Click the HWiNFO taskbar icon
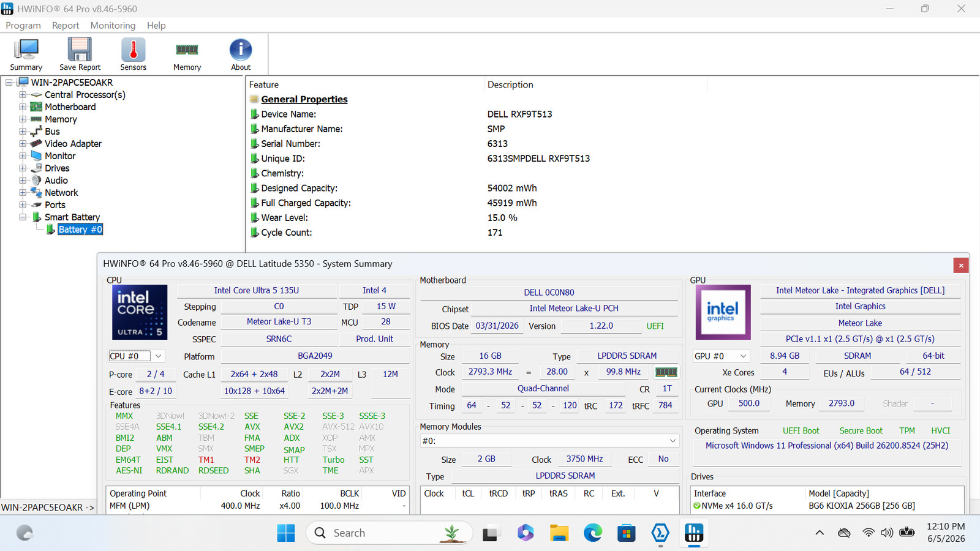The width and height of the screenshot is (980, 551). coord(694,533)
